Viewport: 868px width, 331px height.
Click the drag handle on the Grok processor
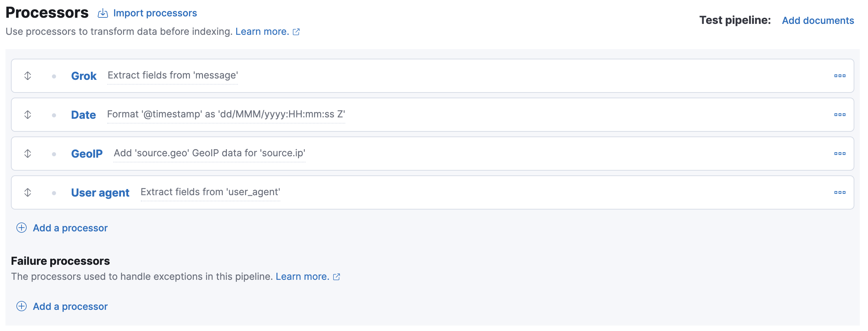(x=27, y=76)
